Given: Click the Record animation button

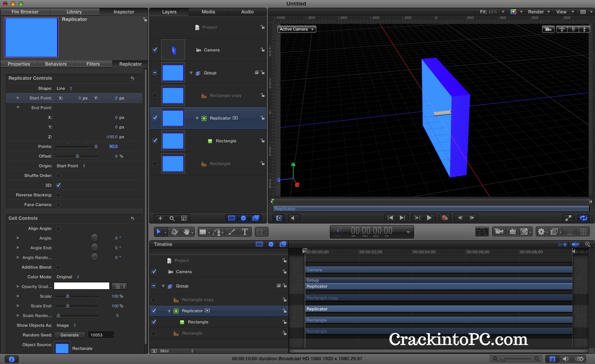Looking at the screenshot, I should point(445,218).
